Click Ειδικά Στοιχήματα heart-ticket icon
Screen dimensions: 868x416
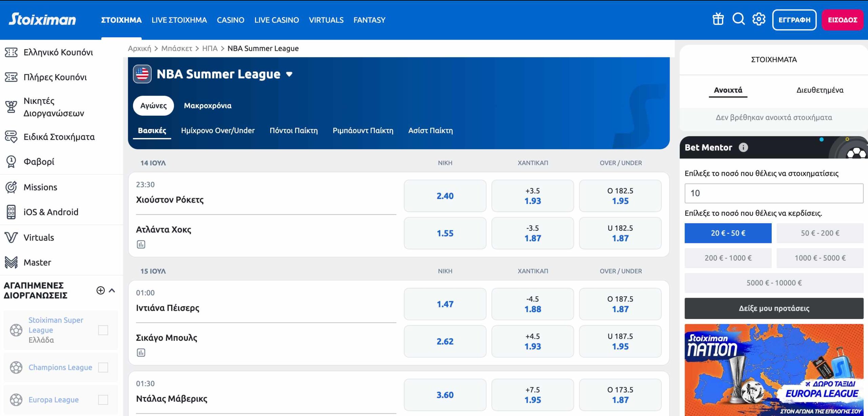[11, 136]
